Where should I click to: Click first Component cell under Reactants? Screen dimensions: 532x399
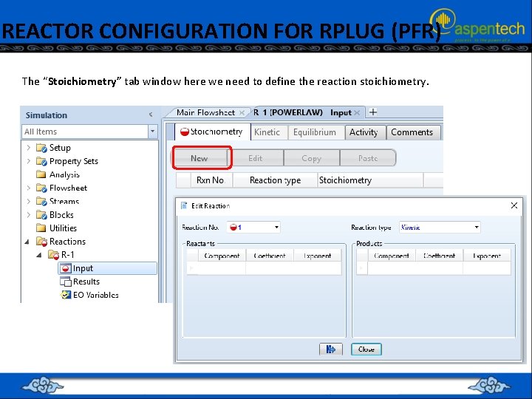point(222,268)
